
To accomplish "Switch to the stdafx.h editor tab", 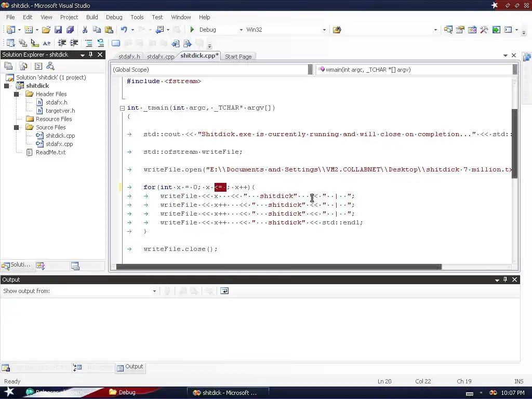I will pyautogui.click(x=129, y=57).
